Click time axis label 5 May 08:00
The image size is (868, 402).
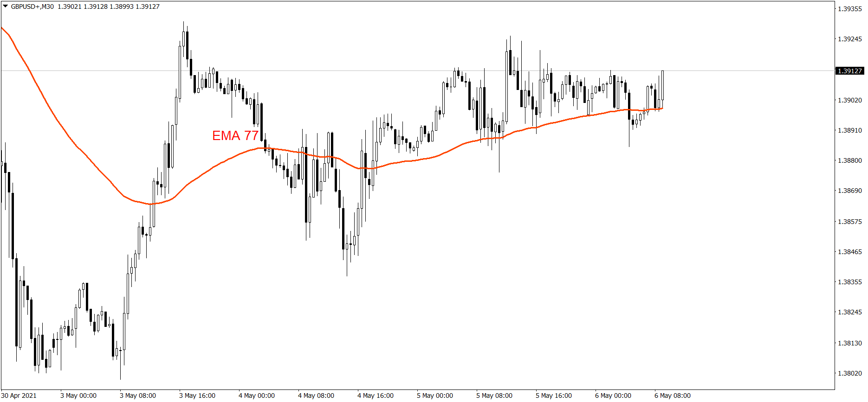tap(494, 396)
